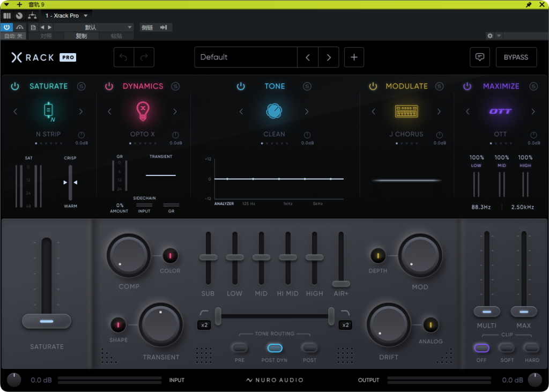Open the comment/feedback speech bubble icon

480,57
